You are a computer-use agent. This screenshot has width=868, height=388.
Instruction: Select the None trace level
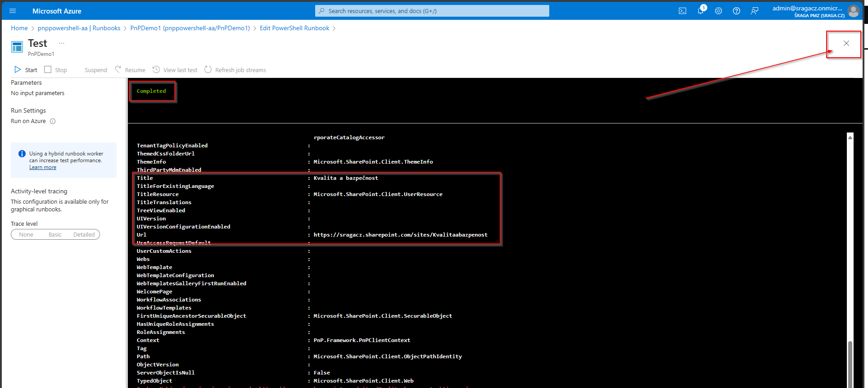tap(26, 235)
